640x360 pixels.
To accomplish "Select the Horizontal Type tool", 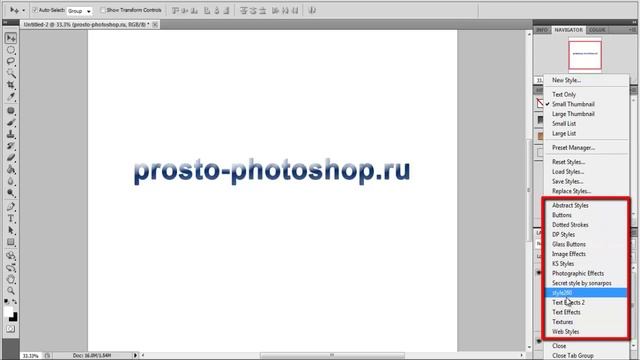I will pyautogui.click(x=11, y=219).
